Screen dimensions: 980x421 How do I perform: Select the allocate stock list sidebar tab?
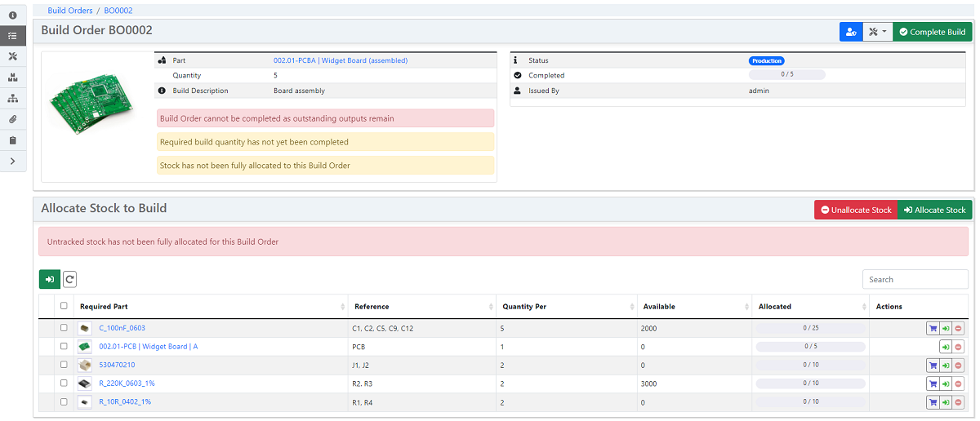point(13,36)
